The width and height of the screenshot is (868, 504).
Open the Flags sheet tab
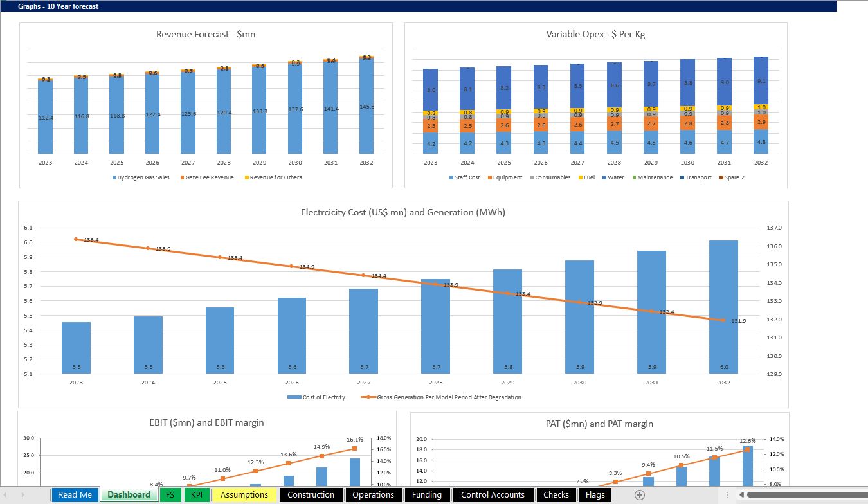(x=595, y=494)
